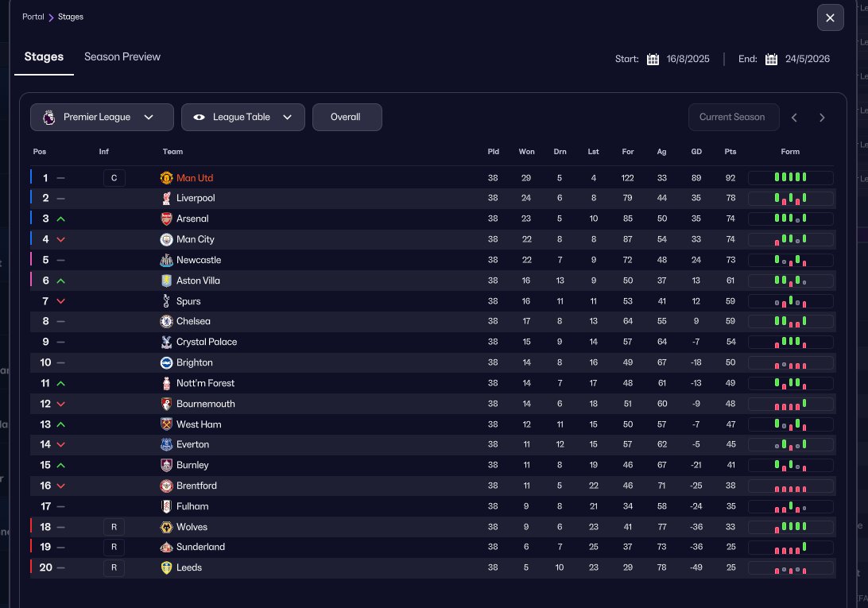Open the season start date calendar icon
This screenshot has width=868, height=608.
653,59
